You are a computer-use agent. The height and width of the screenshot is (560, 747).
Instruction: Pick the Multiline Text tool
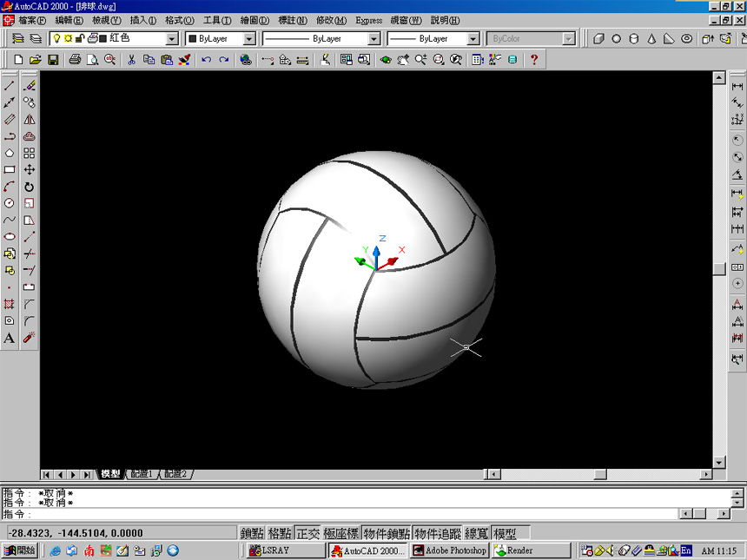10,338
